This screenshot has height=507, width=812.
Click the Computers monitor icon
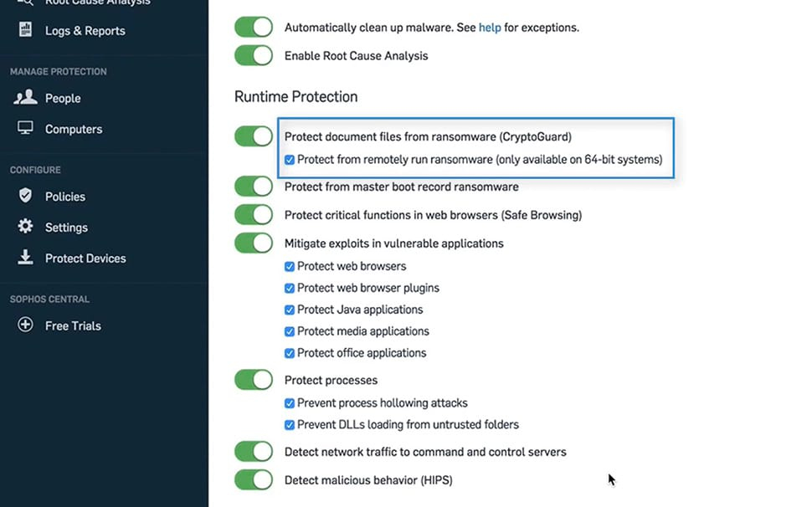[x=25, y=129]
